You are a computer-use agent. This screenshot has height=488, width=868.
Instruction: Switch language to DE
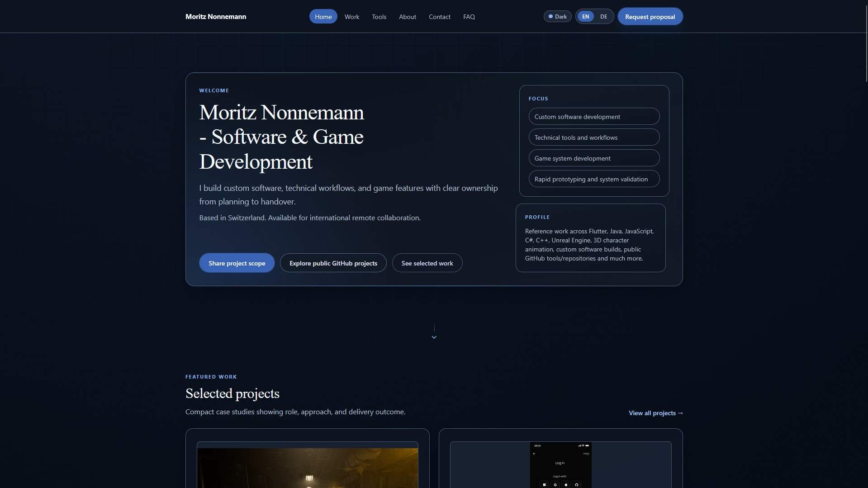click(603, 16)
